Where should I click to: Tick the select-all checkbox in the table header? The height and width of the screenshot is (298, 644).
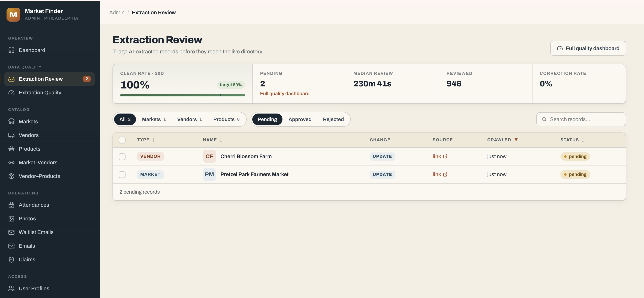pyautogui.click(x=122, y=140)
